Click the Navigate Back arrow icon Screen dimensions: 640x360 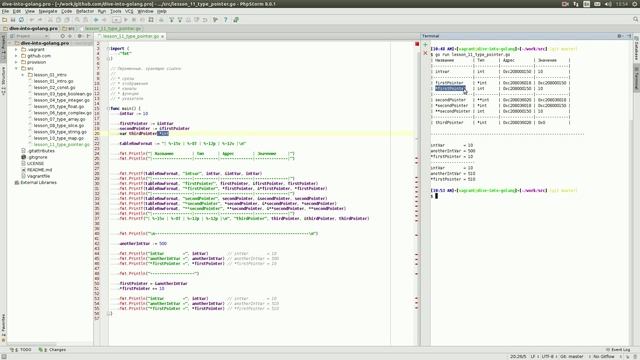[x=96, y=20]
